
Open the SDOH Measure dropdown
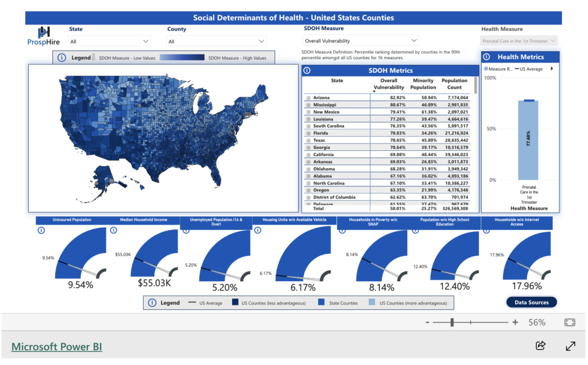tap(361, 41)
